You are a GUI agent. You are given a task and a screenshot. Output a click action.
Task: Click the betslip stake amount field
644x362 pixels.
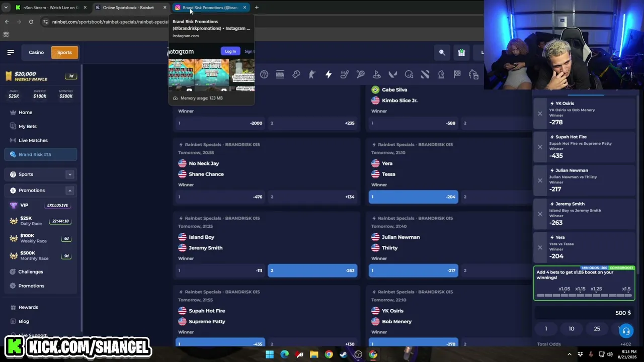[584, 313]
